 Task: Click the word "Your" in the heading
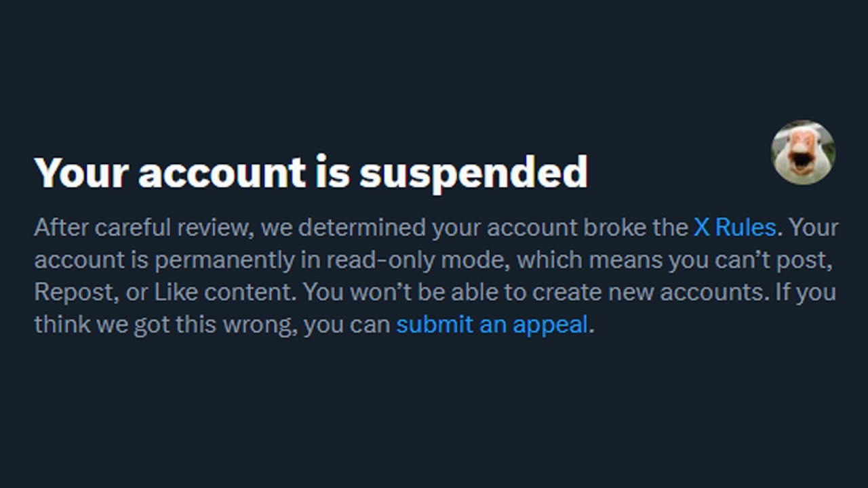tap(81, 172)
